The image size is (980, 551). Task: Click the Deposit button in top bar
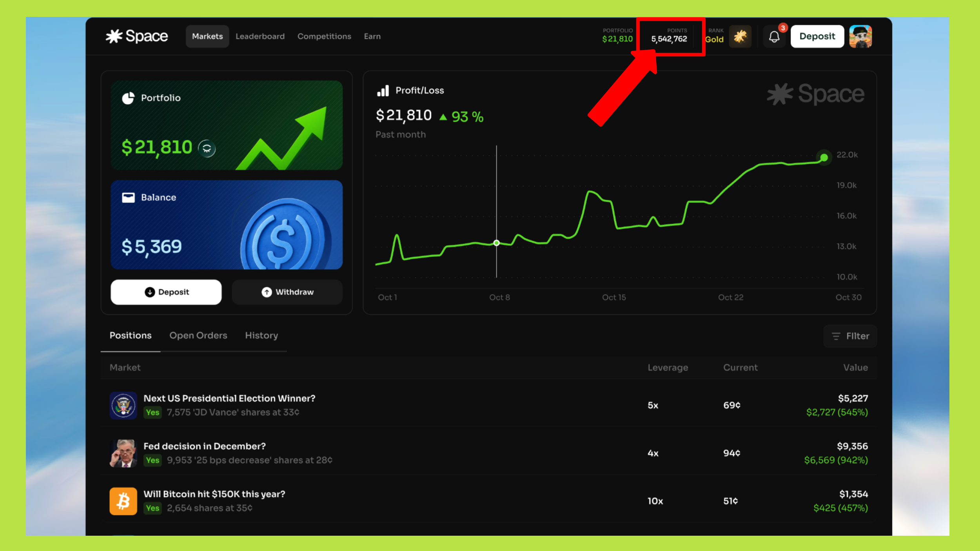[x=817, y=36]
